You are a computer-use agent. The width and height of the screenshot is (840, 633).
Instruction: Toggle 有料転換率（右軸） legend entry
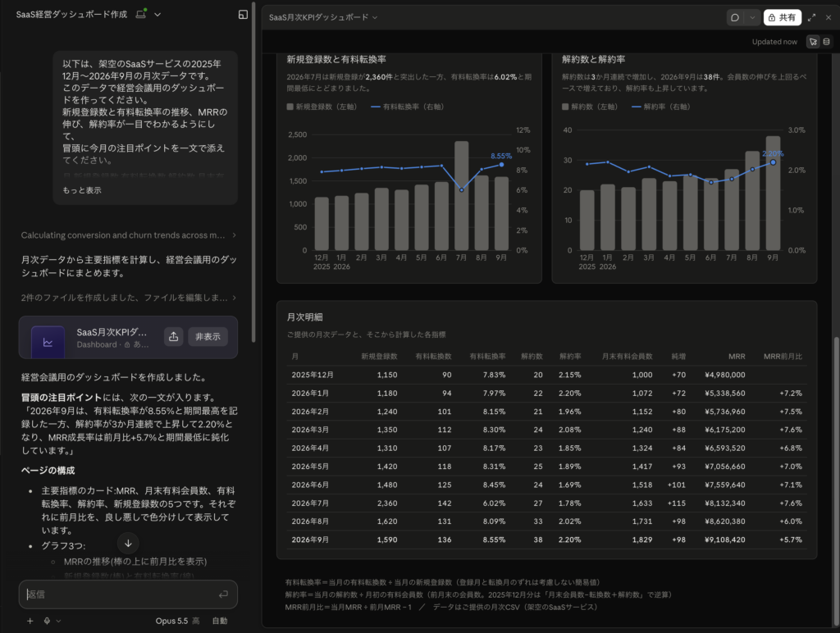(408, 107)
